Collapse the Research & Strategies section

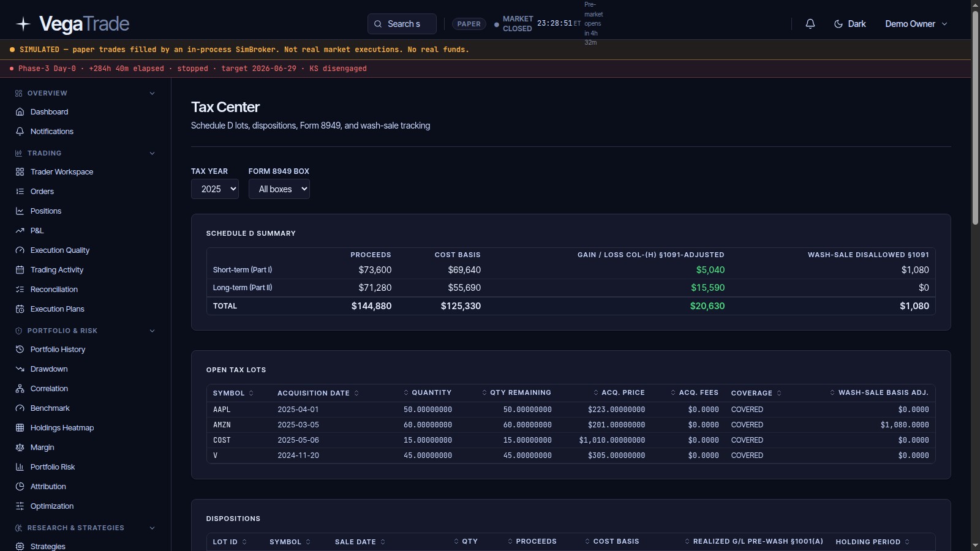tap(152, 528)
